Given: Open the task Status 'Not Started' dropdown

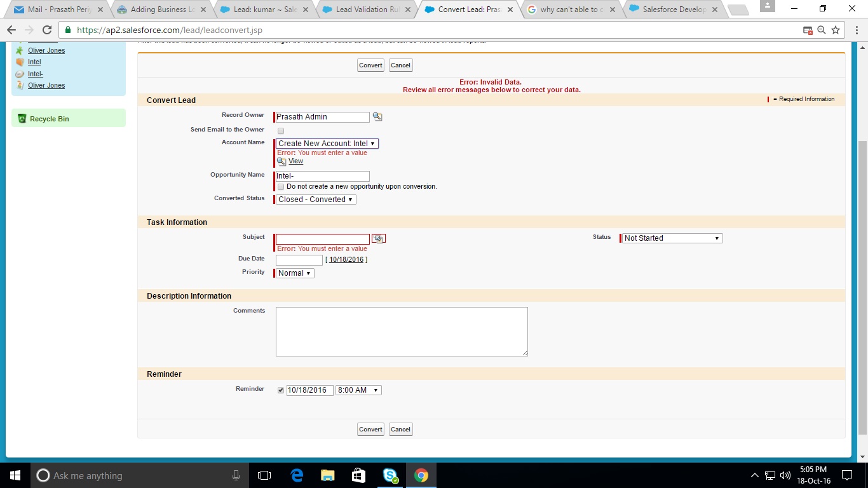Looking at the screenshot, I should (x=672, y=238).
